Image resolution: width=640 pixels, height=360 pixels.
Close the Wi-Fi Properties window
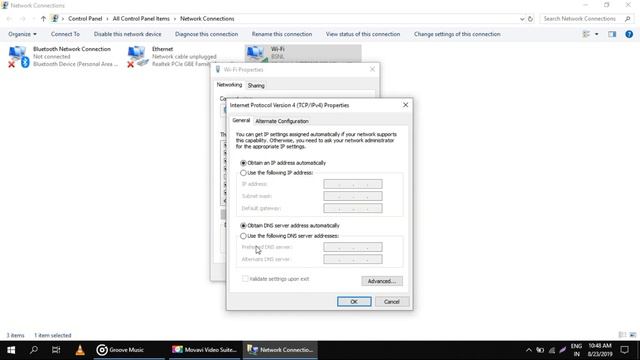point(372,69)
